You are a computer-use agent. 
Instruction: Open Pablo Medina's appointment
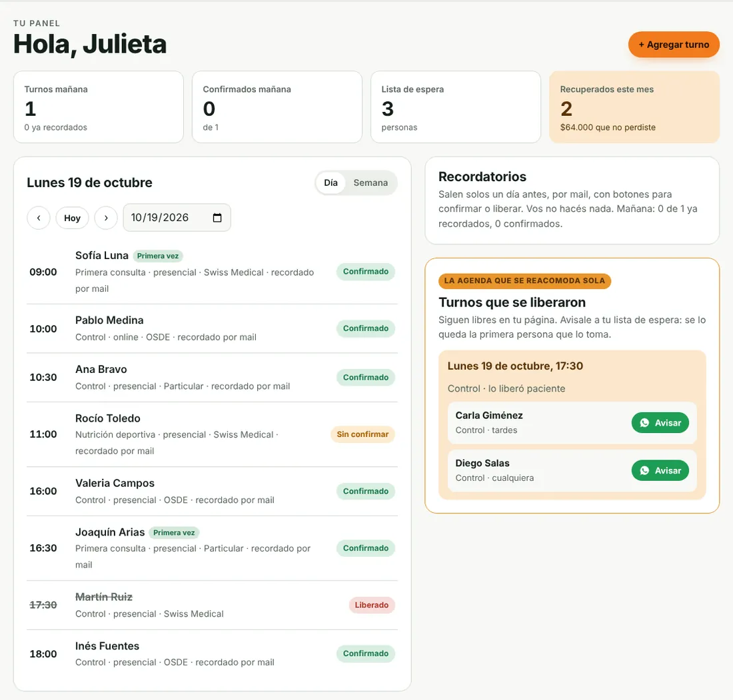coord(212,328)
